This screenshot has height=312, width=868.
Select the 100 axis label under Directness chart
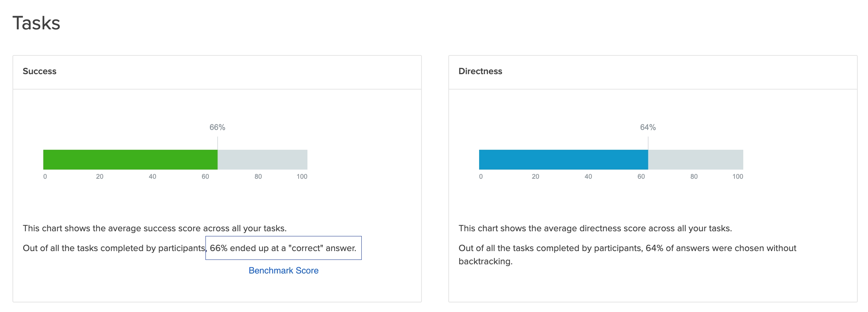tap(737, 176)
